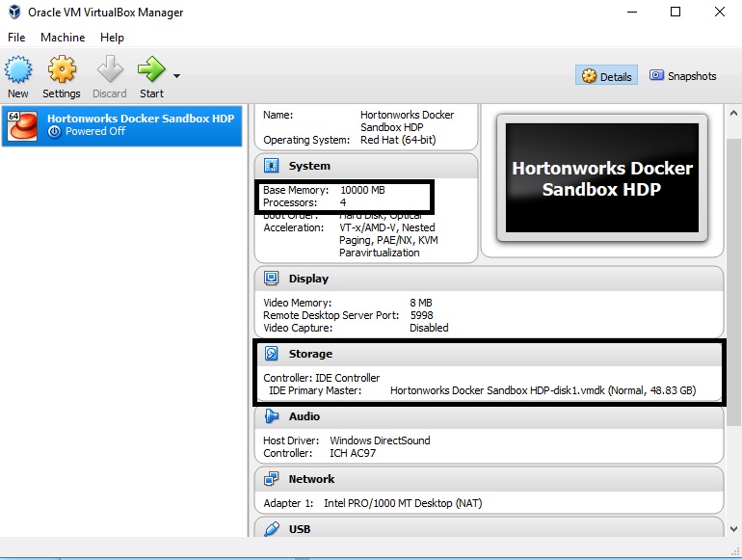This screenshot has width=742, height=560.
Task: Click the VM preview thumbnail
Action: (602, 178)
